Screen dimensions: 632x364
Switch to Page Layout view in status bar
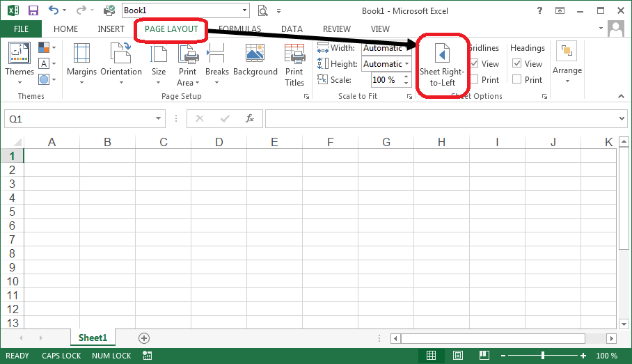pos(457,355)
